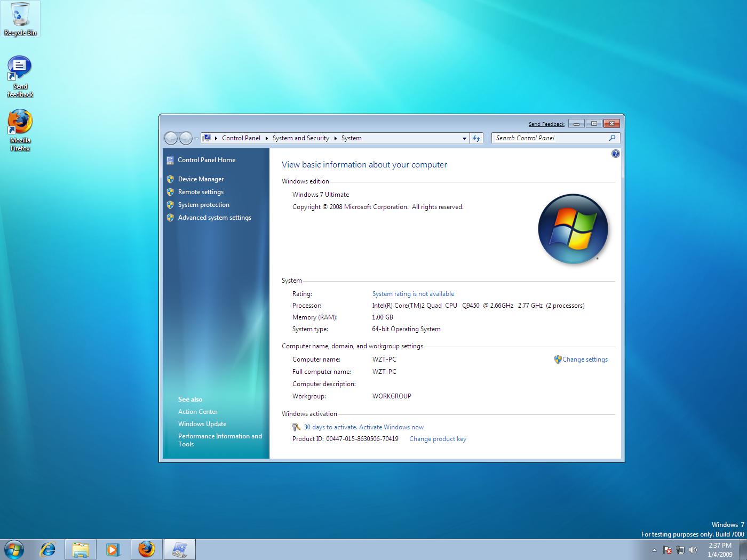The image size is (747, 560).
Task: Expand the arrow before Control Panel breadcrumb
Action: 216,138
